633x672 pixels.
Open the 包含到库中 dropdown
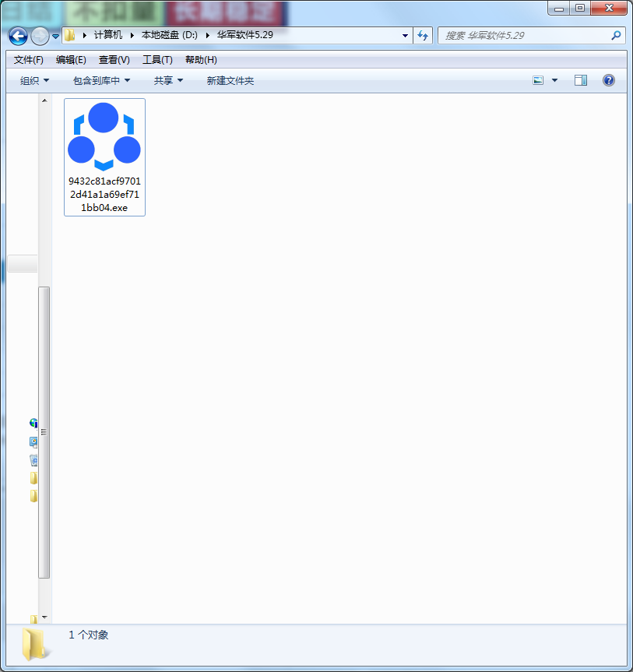point(101,80)
